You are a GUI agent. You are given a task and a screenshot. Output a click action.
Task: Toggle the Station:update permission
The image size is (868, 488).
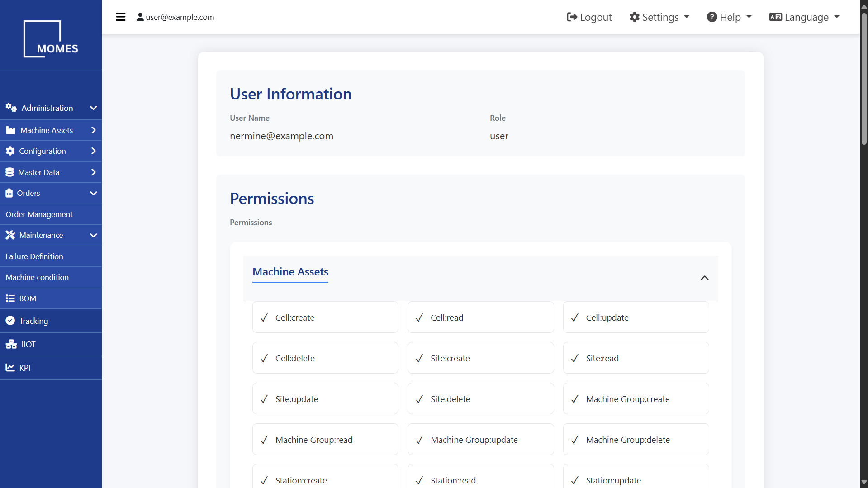coord(636,476)
